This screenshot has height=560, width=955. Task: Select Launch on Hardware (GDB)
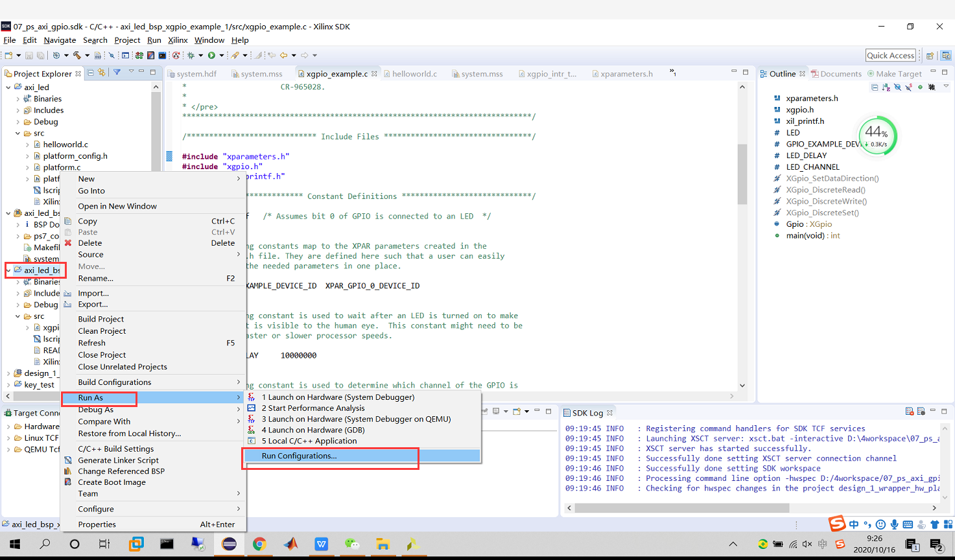pyautogui.click(x=362, y=430)
